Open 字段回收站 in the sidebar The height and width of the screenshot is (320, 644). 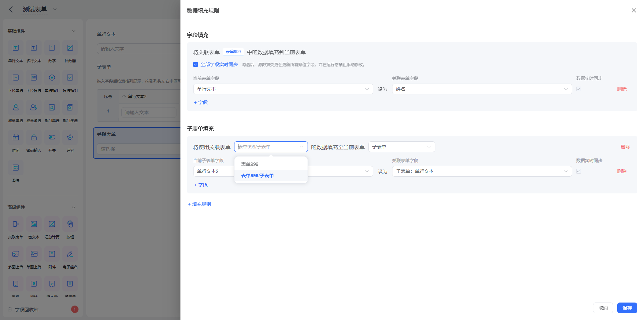coord(26,310)
